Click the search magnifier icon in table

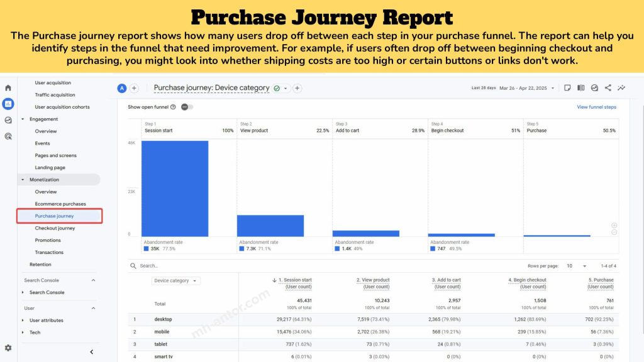tap(133, 266)
